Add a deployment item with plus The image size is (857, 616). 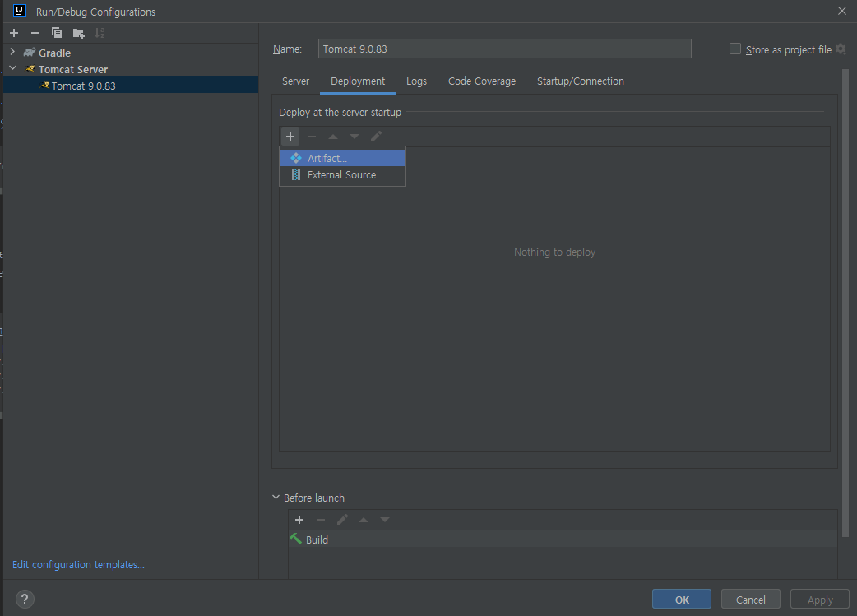click(x=290, y=136)
